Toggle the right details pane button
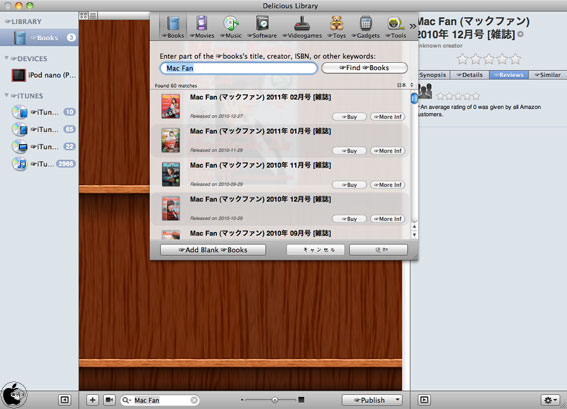The width and height of the screenshot is (567, 409). tap(424, 400)
